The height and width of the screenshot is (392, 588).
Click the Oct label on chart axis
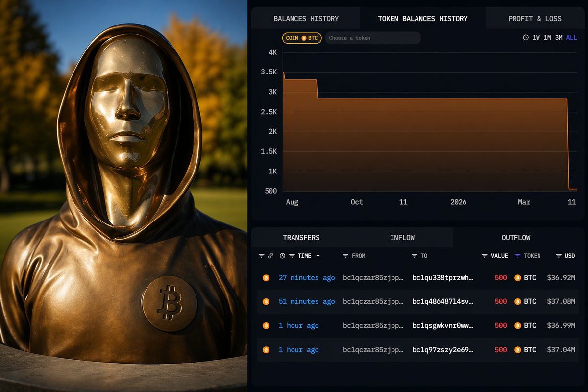[357, 202]
